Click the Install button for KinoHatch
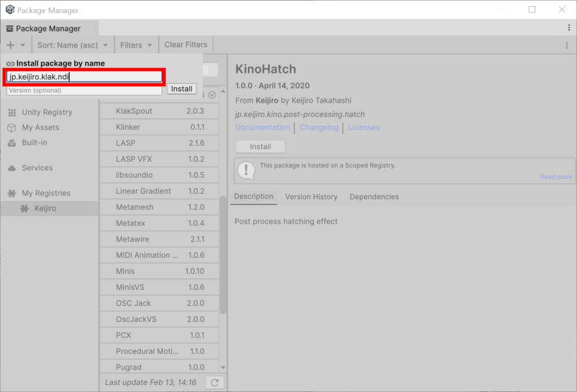 (260, 146)
